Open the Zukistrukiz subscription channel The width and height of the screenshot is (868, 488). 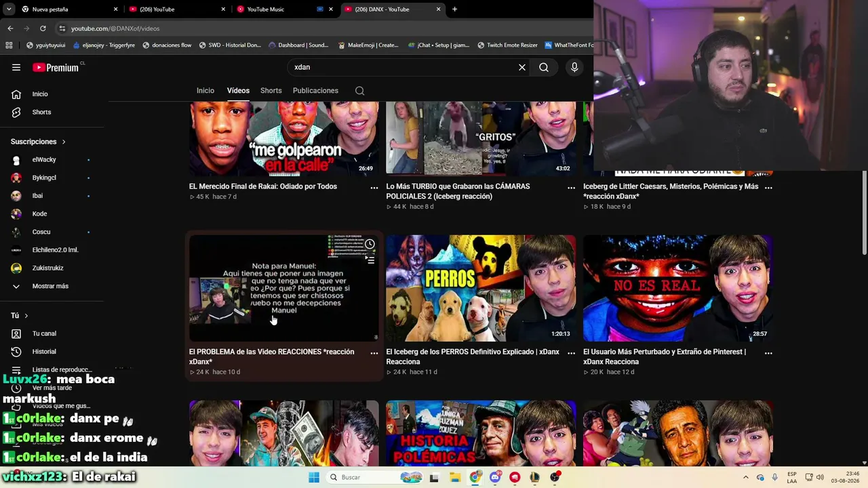[x=52, y=268]
